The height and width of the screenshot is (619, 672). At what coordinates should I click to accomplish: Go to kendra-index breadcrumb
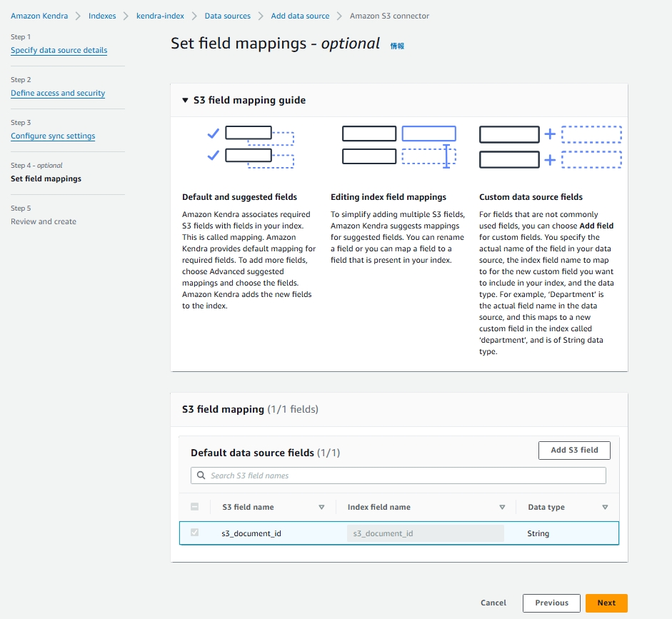(160, 16)
